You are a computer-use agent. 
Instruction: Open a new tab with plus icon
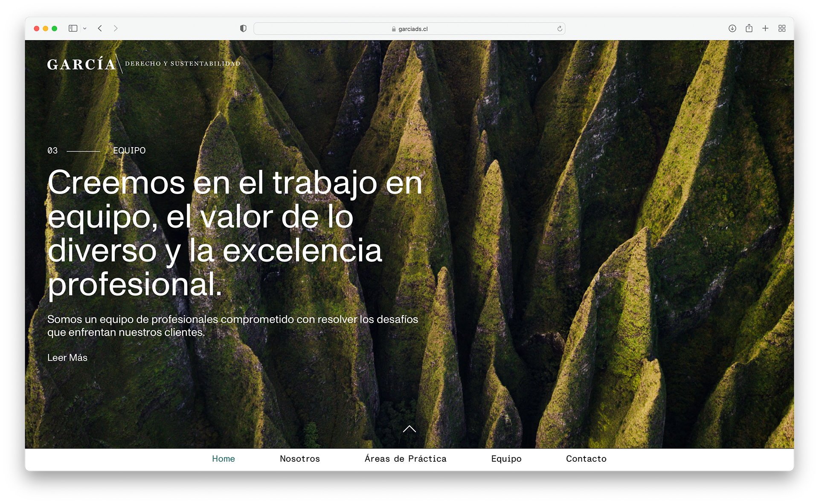pyautogui.click(x=765, y=29)
